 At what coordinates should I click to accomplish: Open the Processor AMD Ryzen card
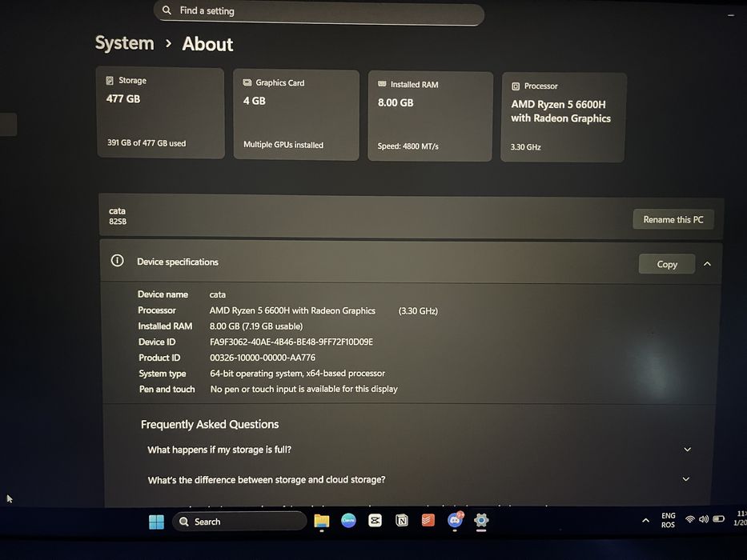(x=563, y=118)
